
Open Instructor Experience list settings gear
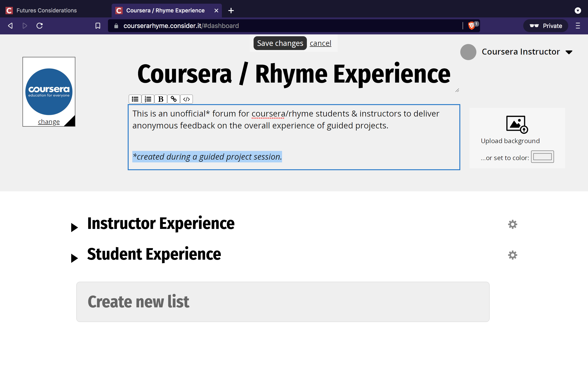coord(512,224)
